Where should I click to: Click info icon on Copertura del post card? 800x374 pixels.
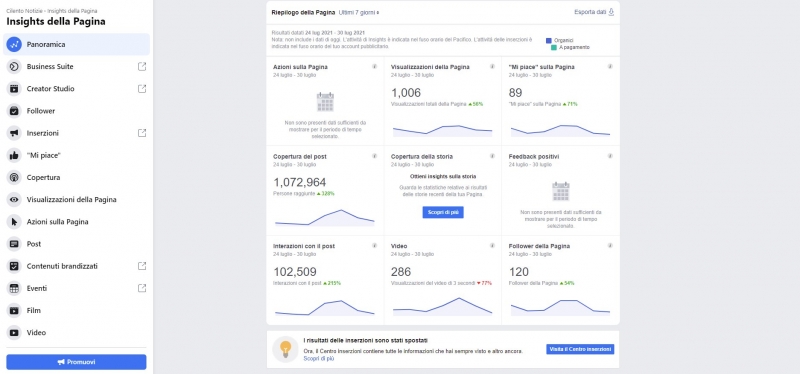[374, 156]
